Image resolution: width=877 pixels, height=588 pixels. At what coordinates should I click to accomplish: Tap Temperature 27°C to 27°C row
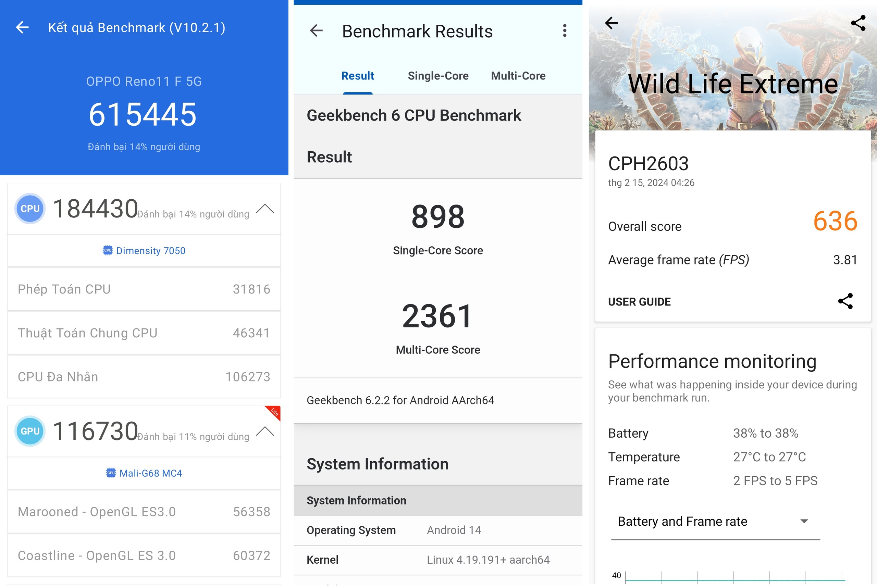click(x=732, y=458)
